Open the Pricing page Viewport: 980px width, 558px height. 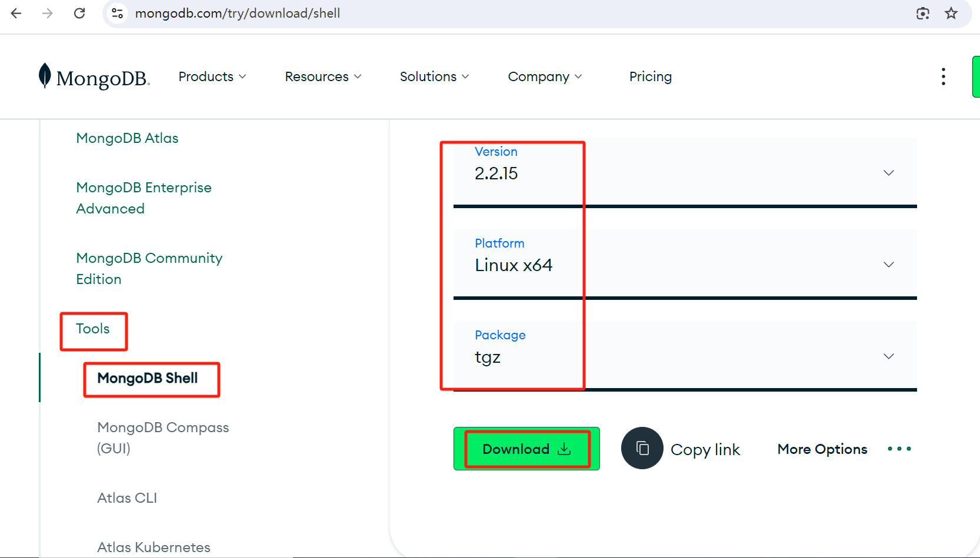pos(651,76)
